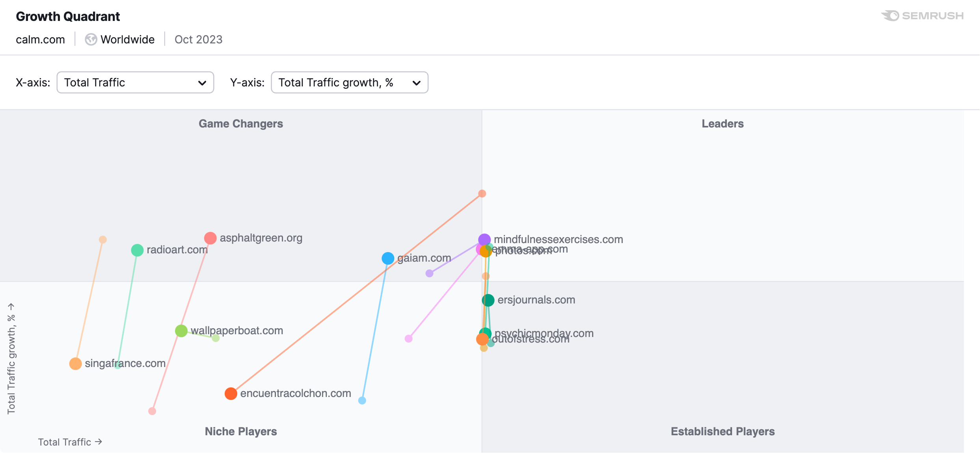The image size is (980, 453).
Task: Select the gaiam.com blue data point
Action: pos(388,258)
